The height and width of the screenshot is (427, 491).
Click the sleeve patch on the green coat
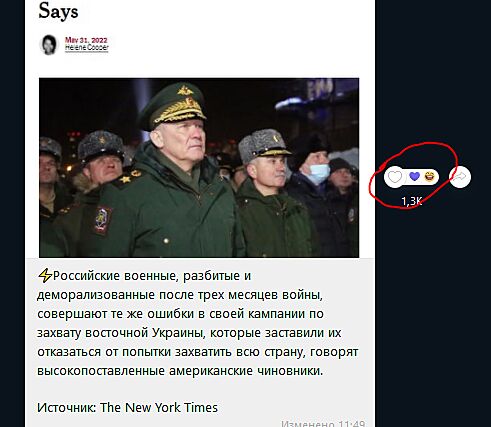click(x=103, y=220)
